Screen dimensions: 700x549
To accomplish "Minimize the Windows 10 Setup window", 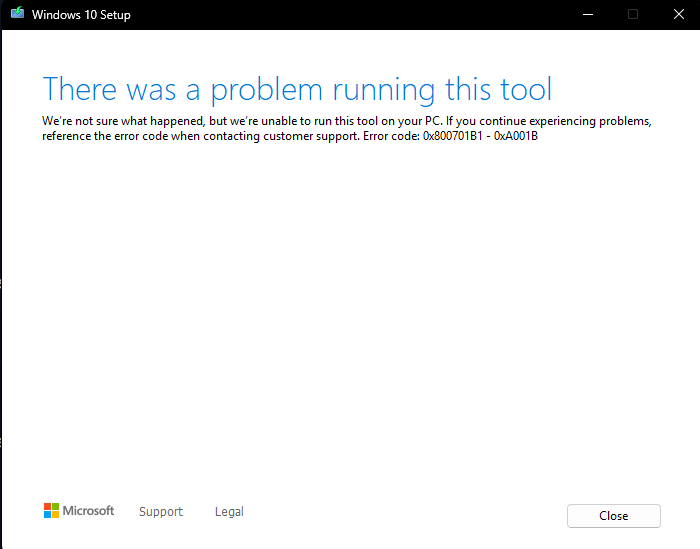I will 588,14.
